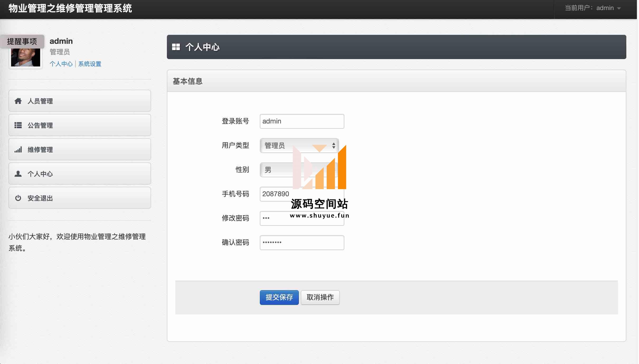The height and width of the screenshot is (364, 639).
Task: Click the person icon beside 个人中心
Action: click(18, 174)
